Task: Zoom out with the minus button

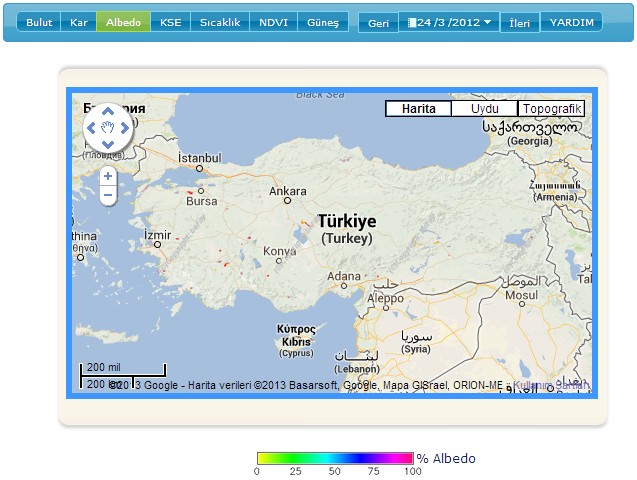Action: pyautogui.click(x=108, y=196)
